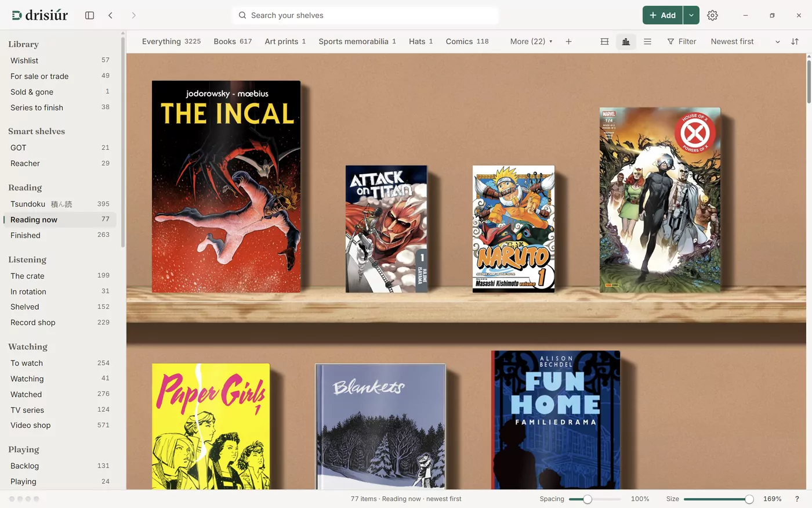
Task: Open Record shop in sidebar
Action: (60, 322)
